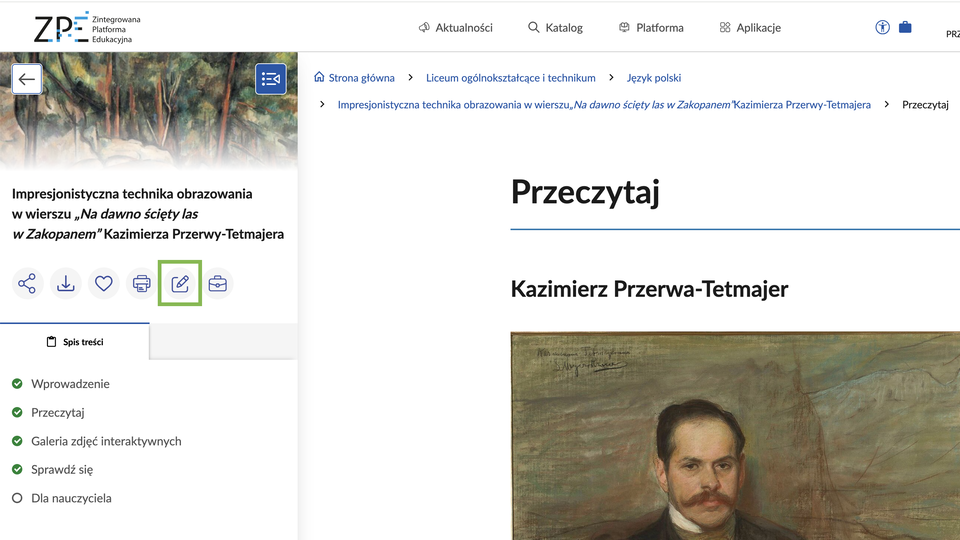Click the blue briefcase icon in header
Viewport: 960px width, 540px height.
905,27
